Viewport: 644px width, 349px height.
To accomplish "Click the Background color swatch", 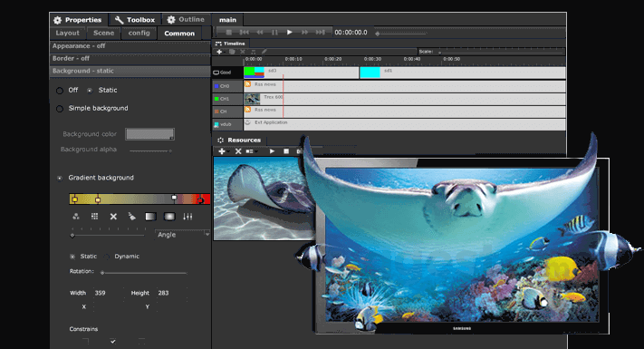I will coord(150,134).
